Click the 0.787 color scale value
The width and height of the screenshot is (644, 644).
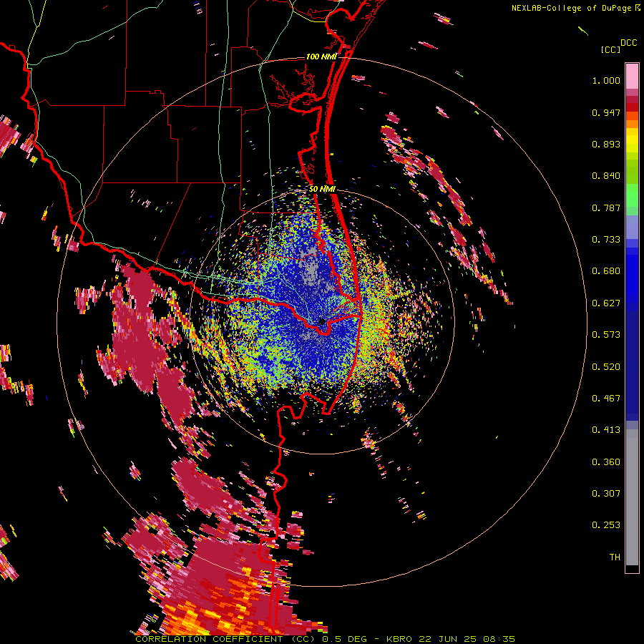[x=606, y=208]
